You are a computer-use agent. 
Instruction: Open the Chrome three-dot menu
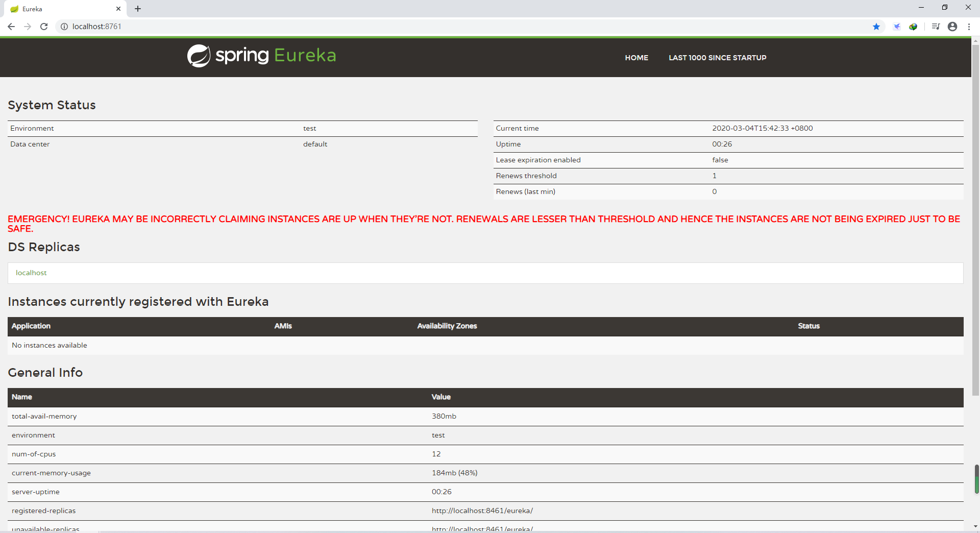969,27
